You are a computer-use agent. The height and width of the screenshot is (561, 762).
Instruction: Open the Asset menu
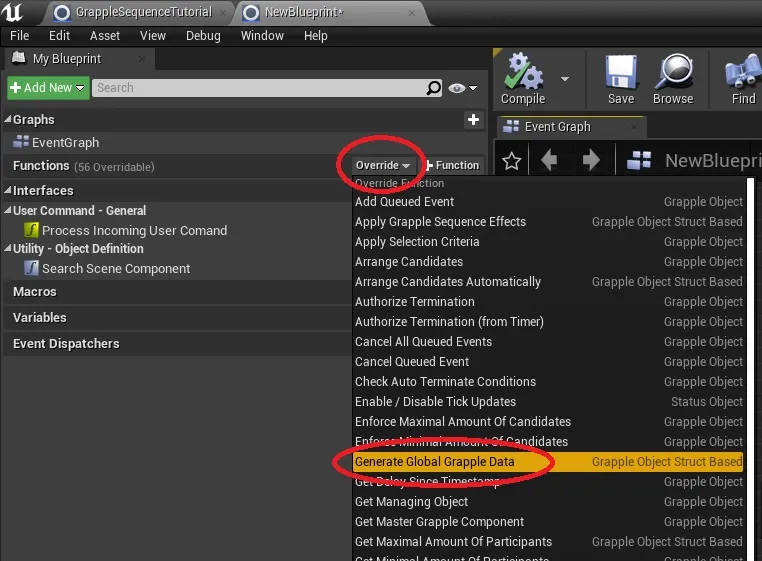[x=104, y=36]
